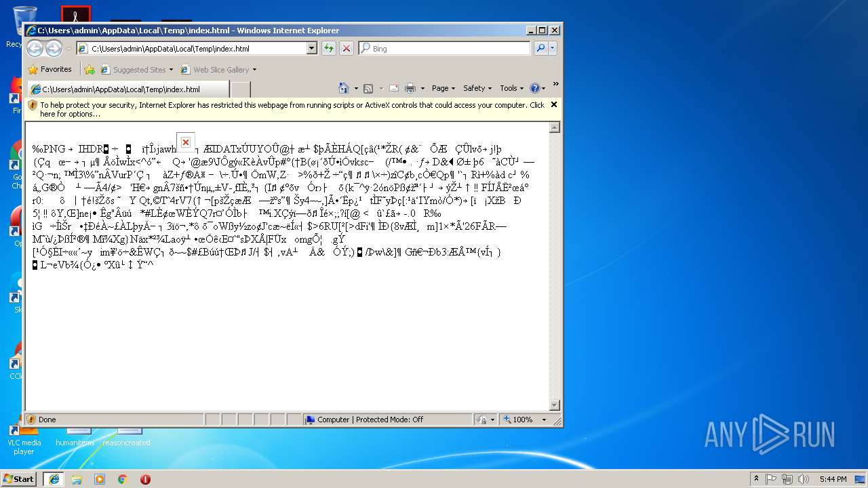The height and width of the screenshot is (488, 868).
Task: Open Suggested Sites link
Action: click(136, 70)
